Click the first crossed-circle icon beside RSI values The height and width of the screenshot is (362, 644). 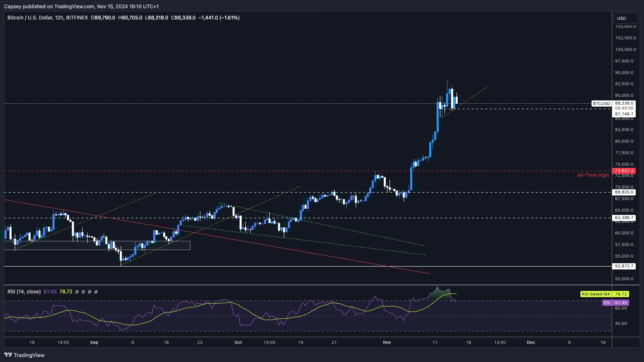77,292
